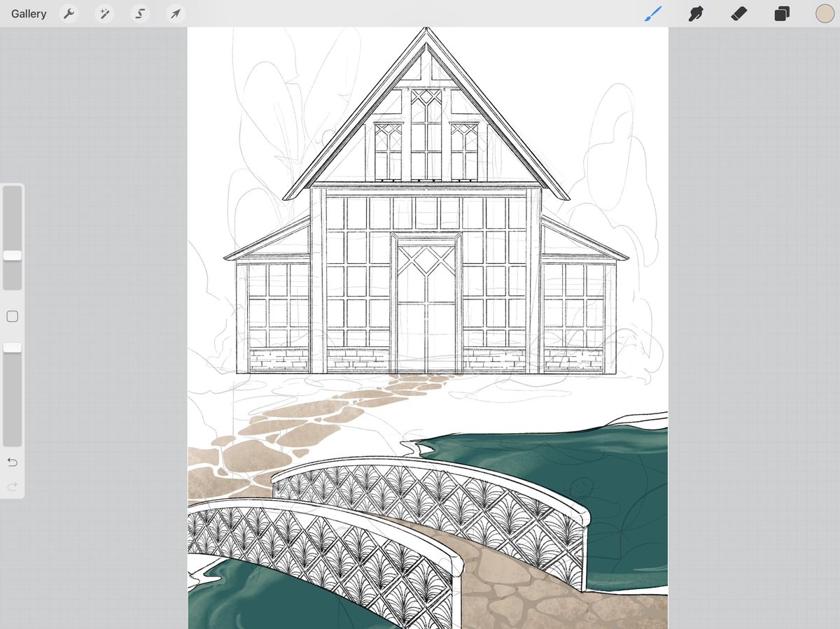The height and width of the screenshot is (629, 840).
Task: Adjust the brush opacity slider handle
Action: click(13, 348)
